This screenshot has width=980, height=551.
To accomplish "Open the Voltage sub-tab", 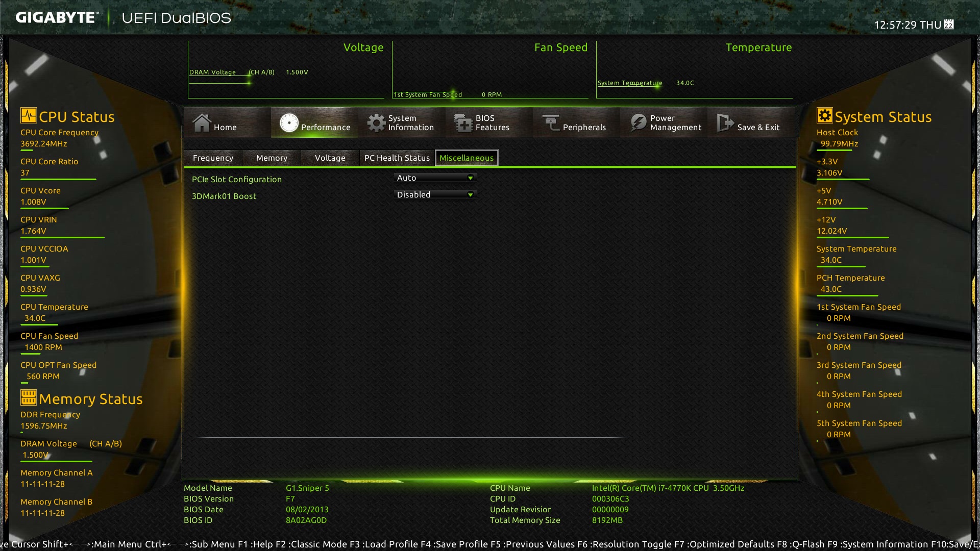I will pos(330,158).
